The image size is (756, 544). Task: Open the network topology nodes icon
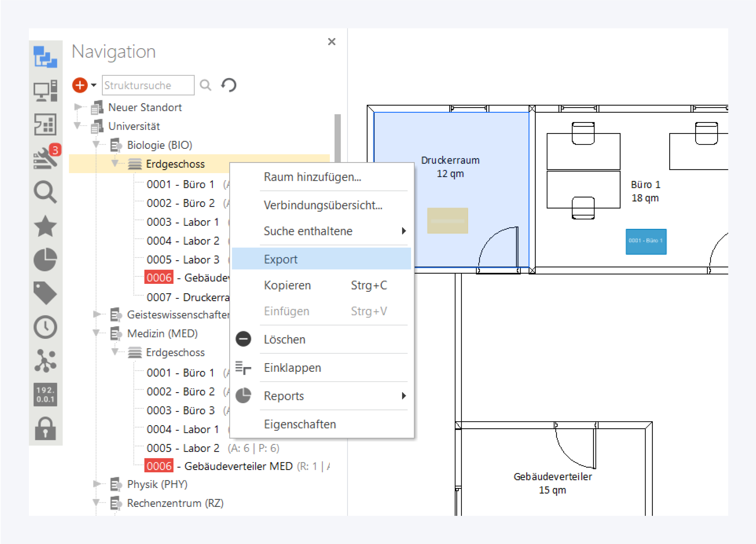point(46,361)
